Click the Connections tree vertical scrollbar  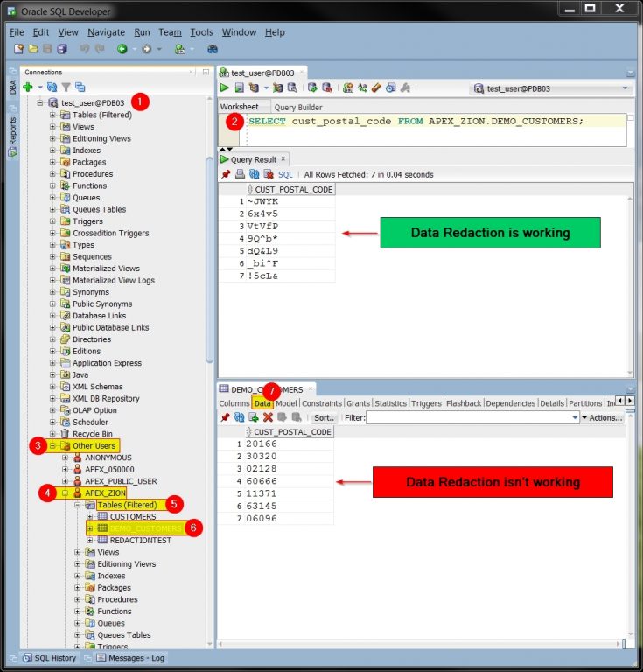pos(210,260)
